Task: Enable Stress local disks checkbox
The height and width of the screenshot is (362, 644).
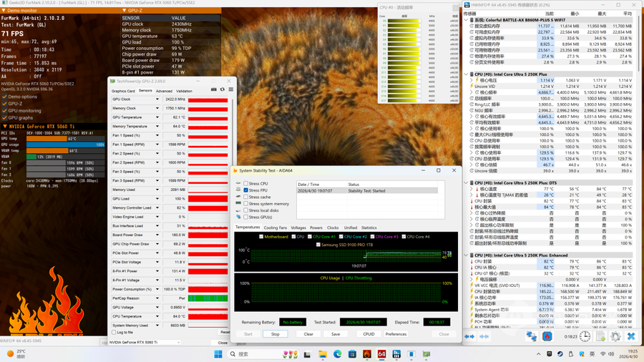Action: coord(245,210)
